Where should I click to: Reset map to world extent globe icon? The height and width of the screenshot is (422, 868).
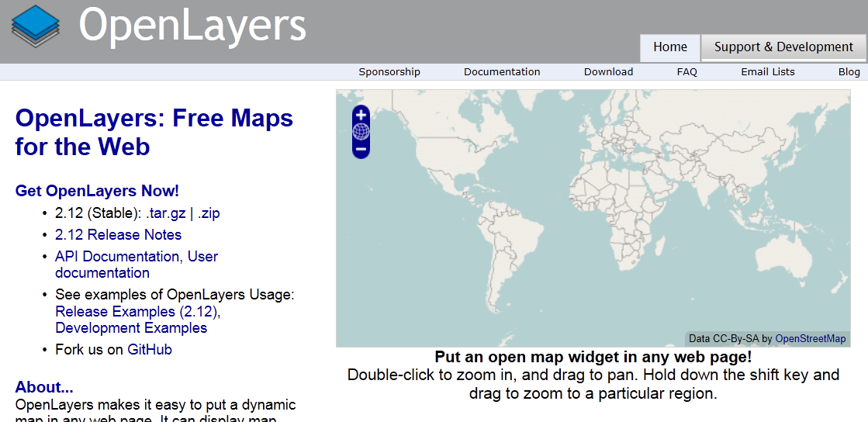point(361,132)
